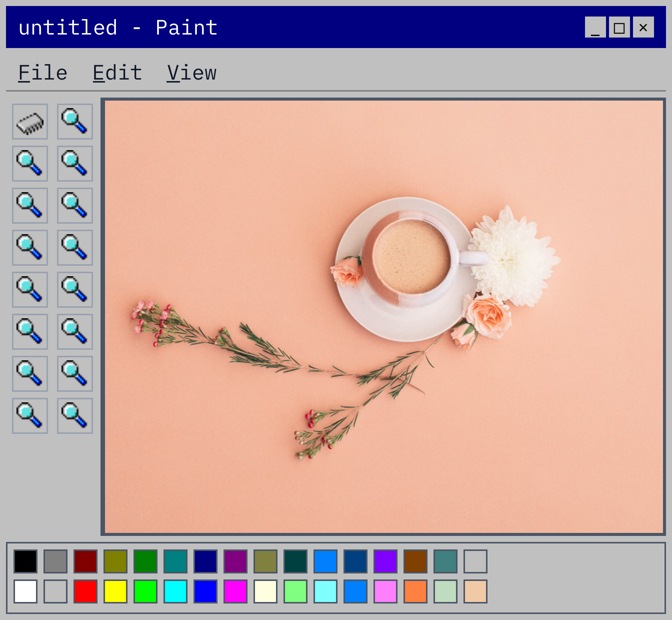Select the memory chip tool

[x=30, y=121]
